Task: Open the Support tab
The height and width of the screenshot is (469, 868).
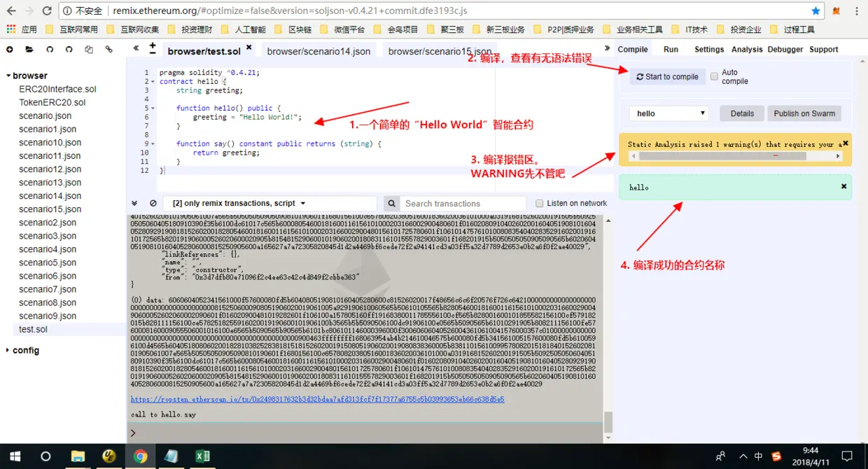Action: coord(824,50)
